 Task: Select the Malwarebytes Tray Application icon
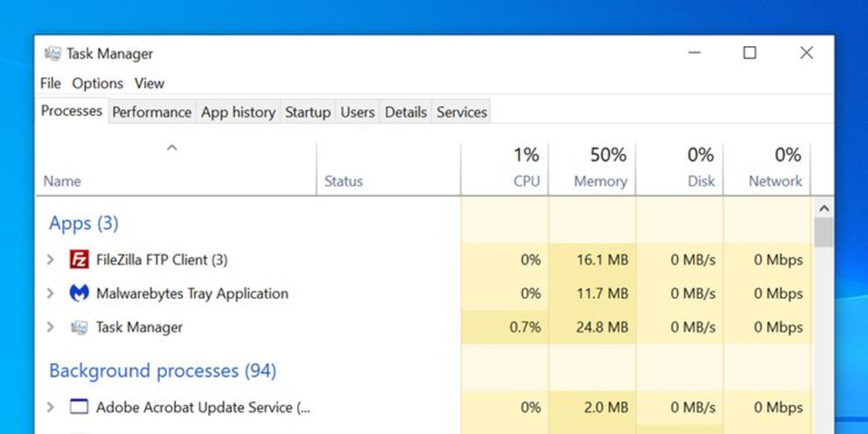[x=79, y=293]
